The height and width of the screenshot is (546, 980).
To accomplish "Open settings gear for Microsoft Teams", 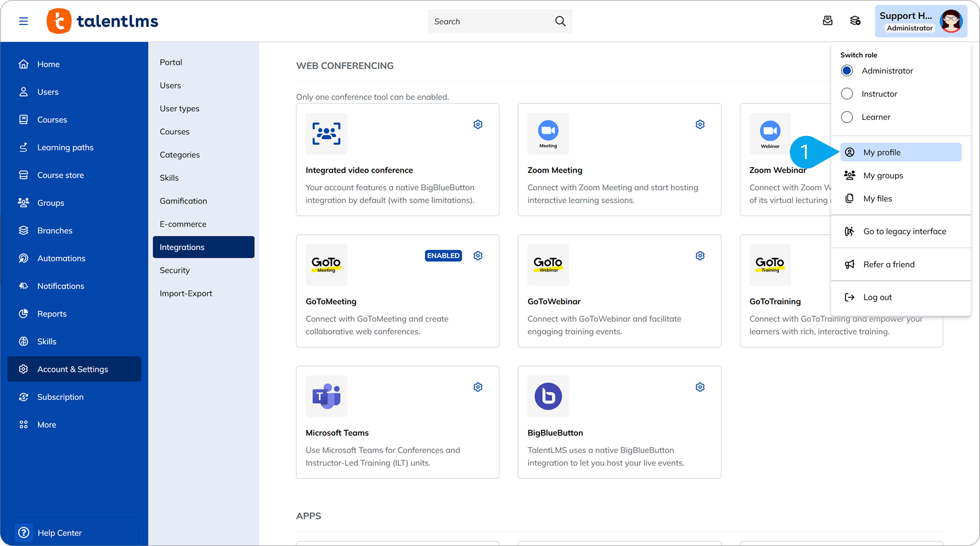I will [x=478, y=387].
